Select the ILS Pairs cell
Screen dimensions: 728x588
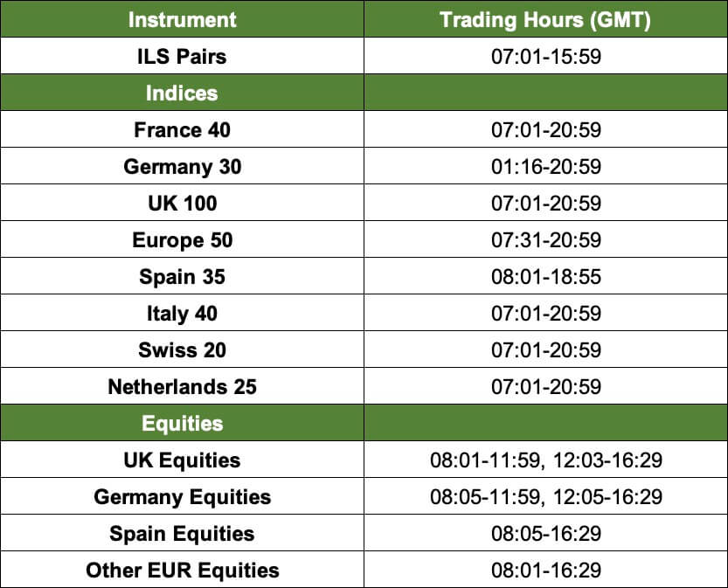tap(182, 56)
